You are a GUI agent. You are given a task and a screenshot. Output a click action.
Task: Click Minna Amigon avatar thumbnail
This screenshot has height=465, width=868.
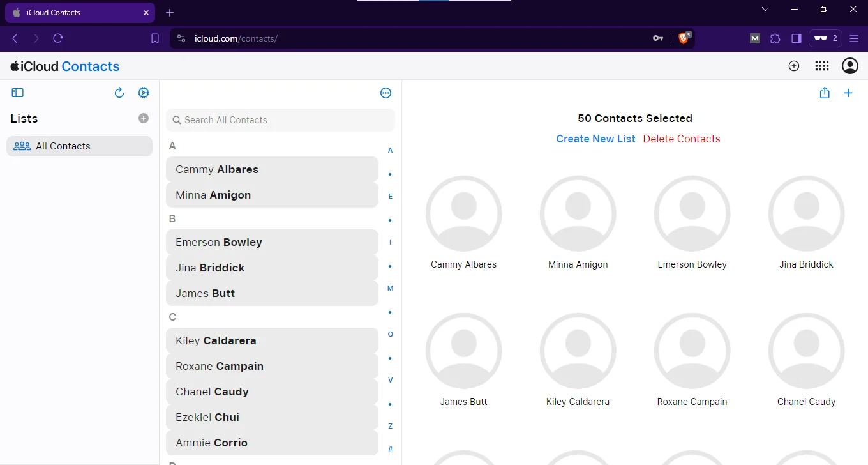[x=578, y=214]
